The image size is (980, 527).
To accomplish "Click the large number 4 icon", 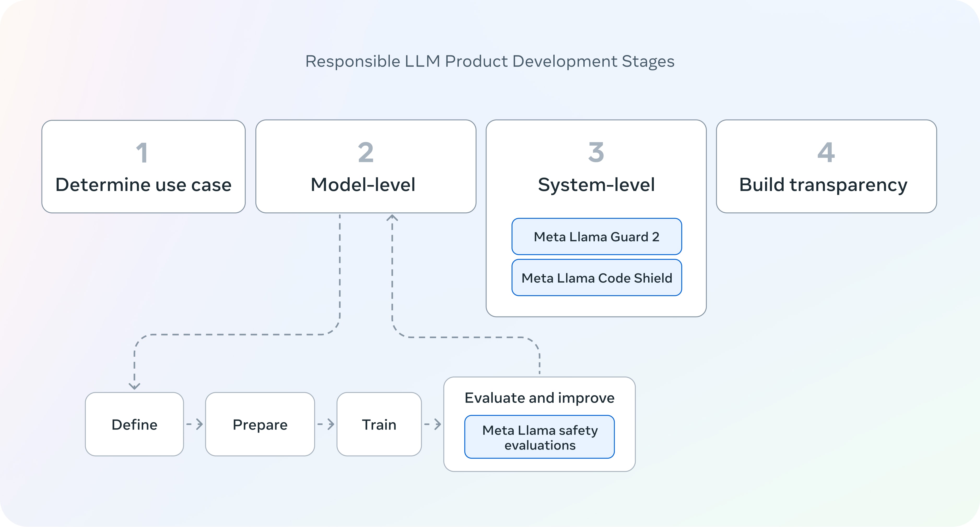I will pos(826,152).
